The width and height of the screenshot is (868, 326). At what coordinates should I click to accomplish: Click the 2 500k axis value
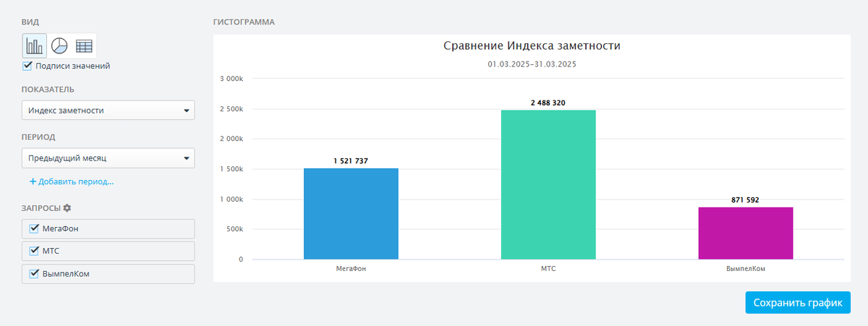pyautogui.click(x=231, y=109)
